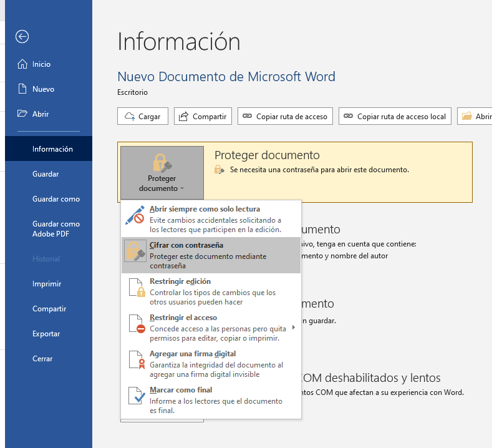The height and width of the screenshot is (448, 492).
Task: Choose Agregar una firma digital
Action: (211, 363)
